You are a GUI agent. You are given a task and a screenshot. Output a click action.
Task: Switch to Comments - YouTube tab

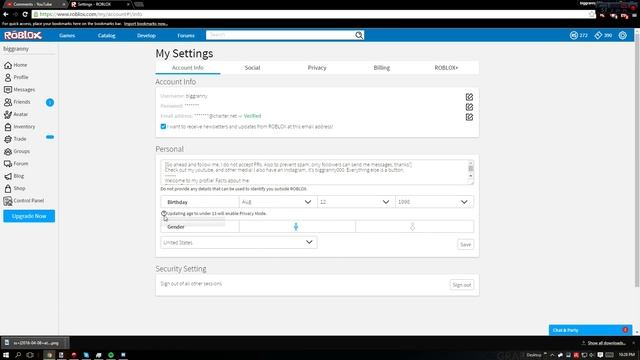pyautogui.click(x=34, y=4)
